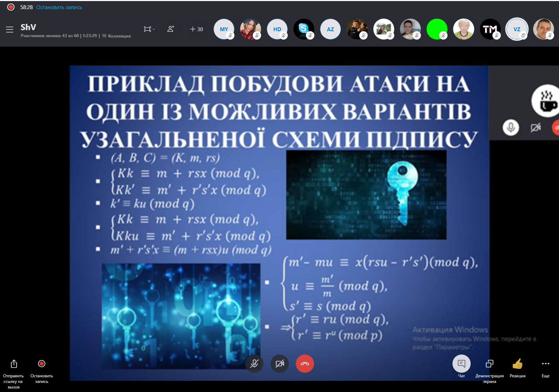Unmute microphone in the bottom call bar
This screenshot has height=392, width=559.
(x=254, y=364)
